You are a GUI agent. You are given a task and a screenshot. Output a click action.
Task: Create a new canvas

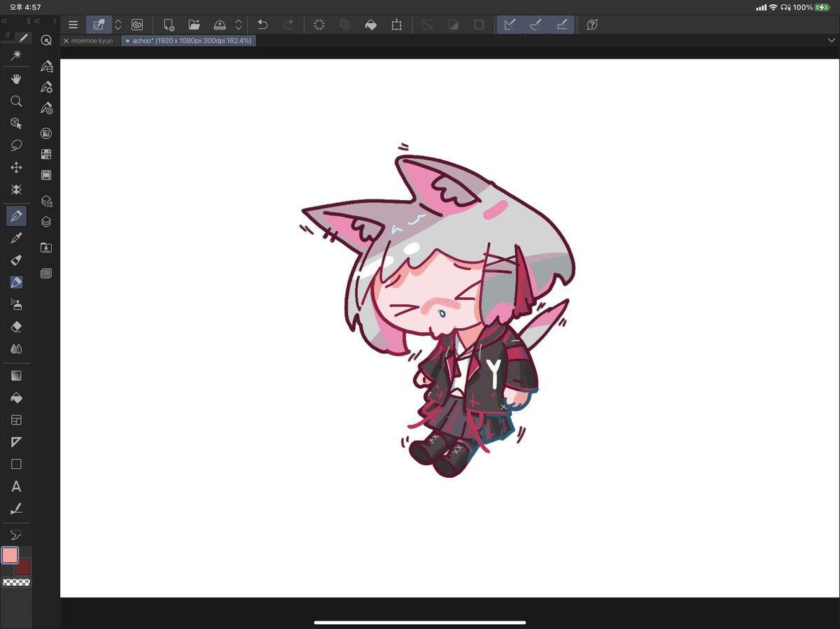[169, 24]
